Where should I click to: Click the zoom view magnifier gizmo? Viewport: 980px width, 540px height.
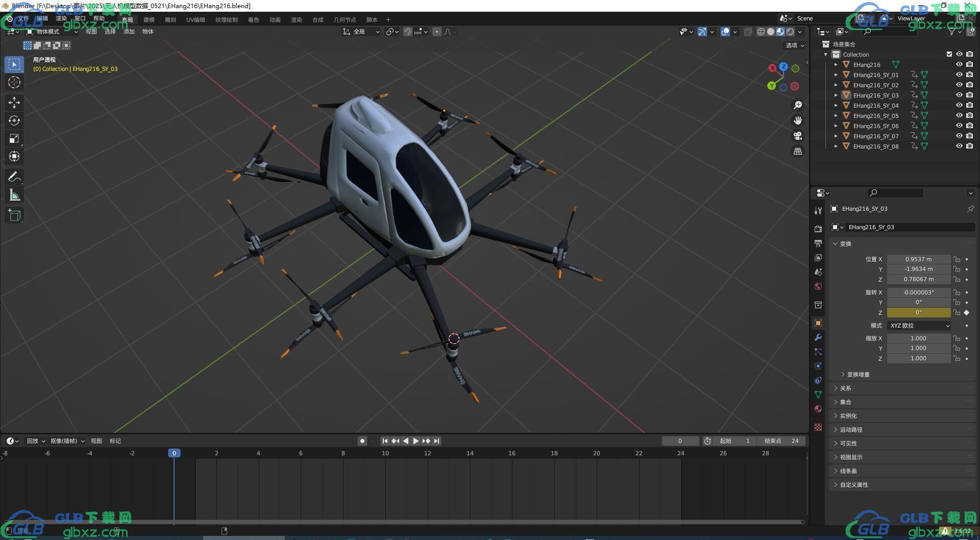[x=798, y=105]
